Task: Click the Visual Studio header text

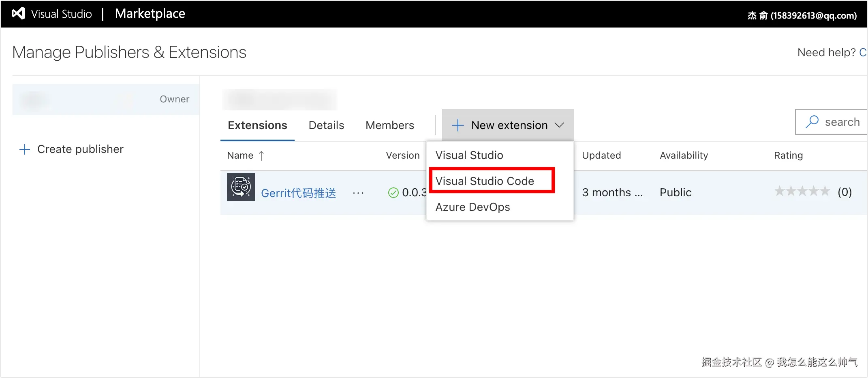Action: point(62,14)
